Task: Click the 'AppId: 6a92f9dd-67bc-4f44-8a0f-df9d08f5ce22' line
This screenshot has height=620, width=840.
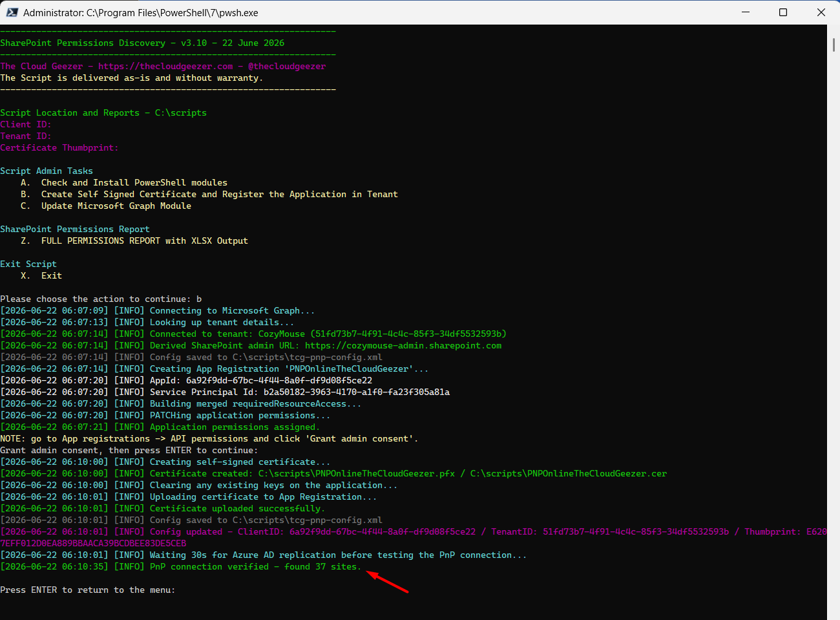Action: [x=186, y=380]
